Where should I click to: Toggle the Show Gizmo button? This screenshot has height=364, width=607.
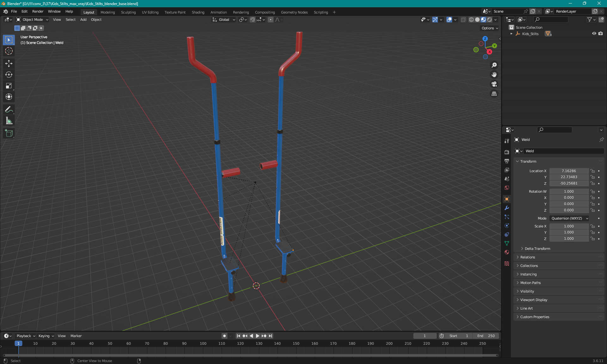(x=435, y=20)
